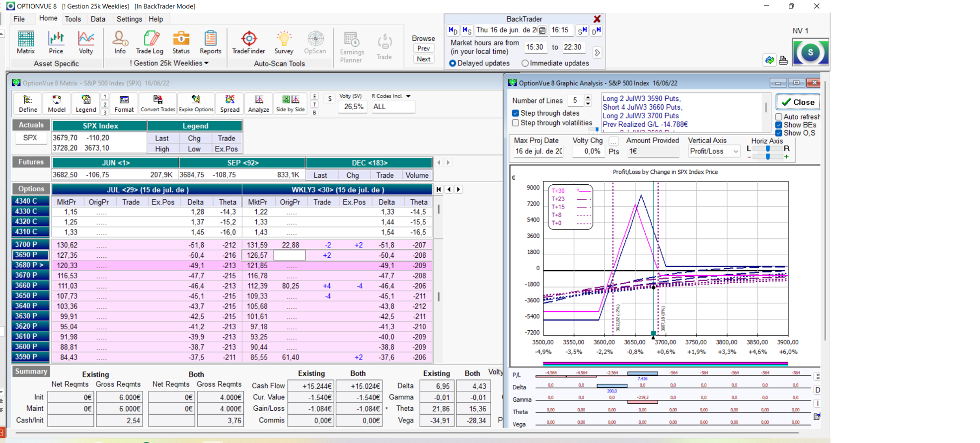The width and height of the screenshot is (980, 443).
Task: Toggle the E button in Matrix toolbar
Action: point(314,96)
